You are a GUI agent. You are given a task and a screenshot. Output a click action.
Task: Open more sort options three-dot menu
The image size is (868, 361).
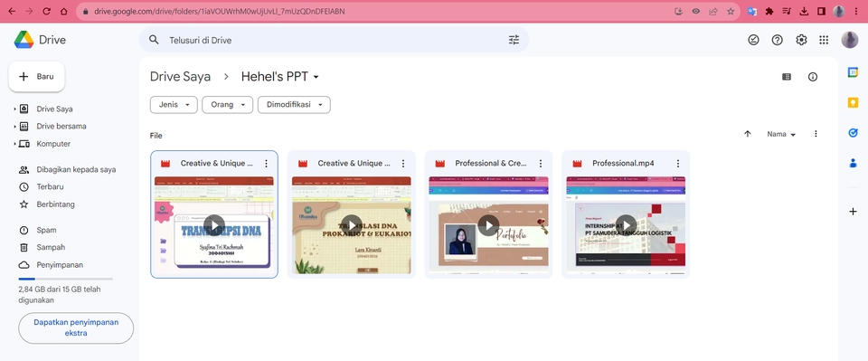click(x=816, y=134)
